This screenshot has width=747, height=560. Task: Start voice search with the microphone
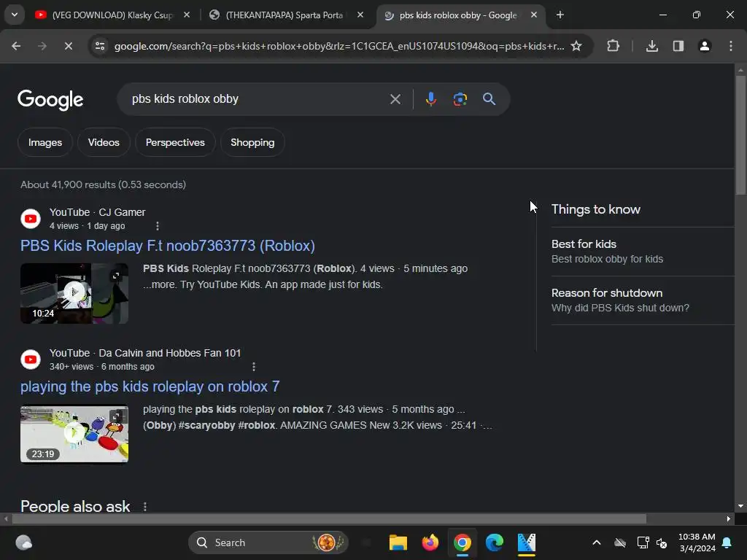click(430, 99)
